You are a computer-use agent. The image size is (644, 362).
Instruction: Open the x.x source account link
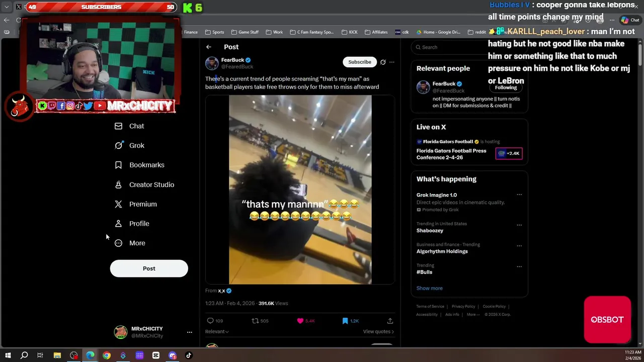221,291
